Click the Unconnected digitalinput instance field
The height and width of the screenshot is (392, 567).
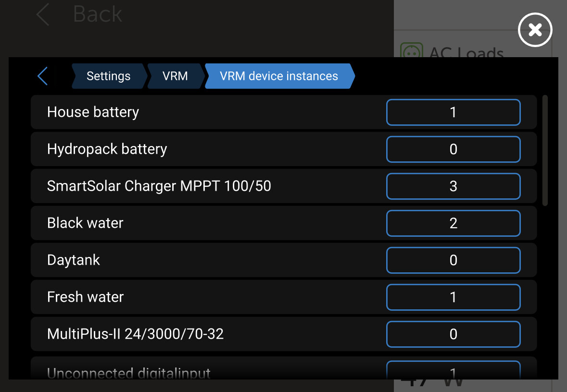point(453,371)
